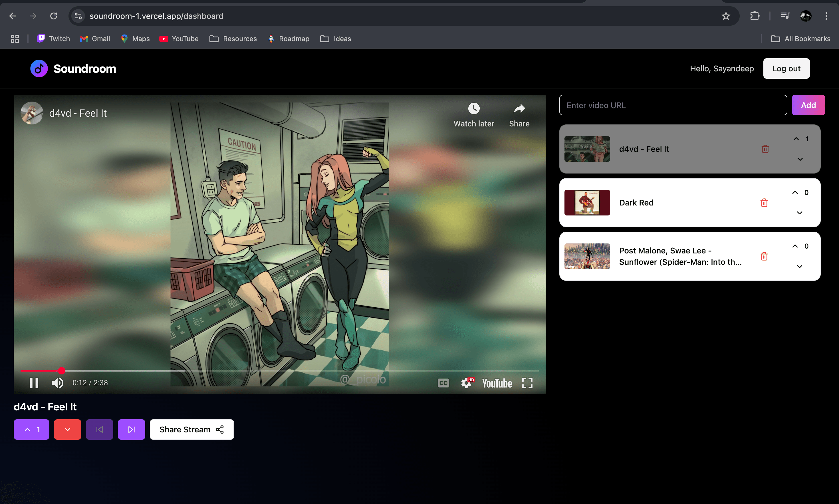Pause the YouTube video
The width and height of the screenshot is (839, 504).
34,383
